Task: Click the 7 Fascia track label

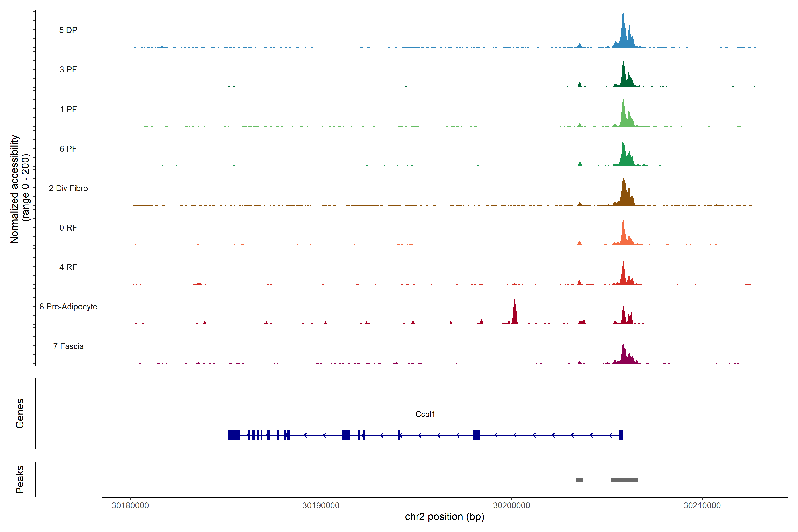Action: tap(68, 346)
